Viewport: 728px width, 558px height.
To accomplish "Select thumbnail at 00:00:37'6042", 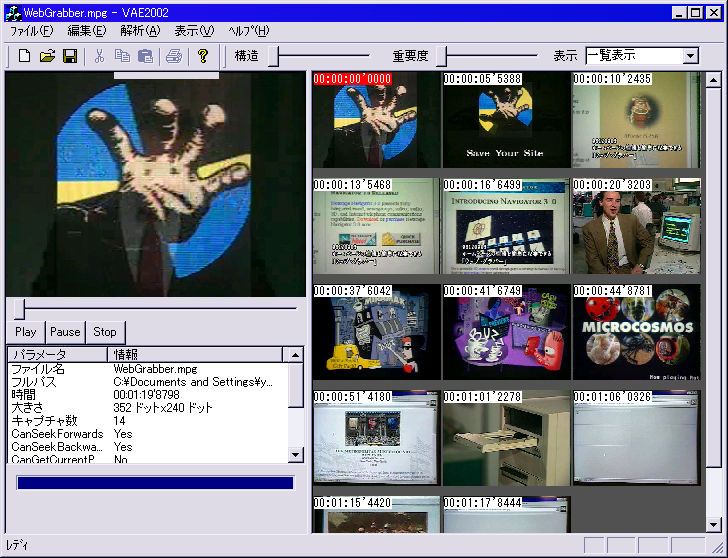I will (x=377, y=332).
